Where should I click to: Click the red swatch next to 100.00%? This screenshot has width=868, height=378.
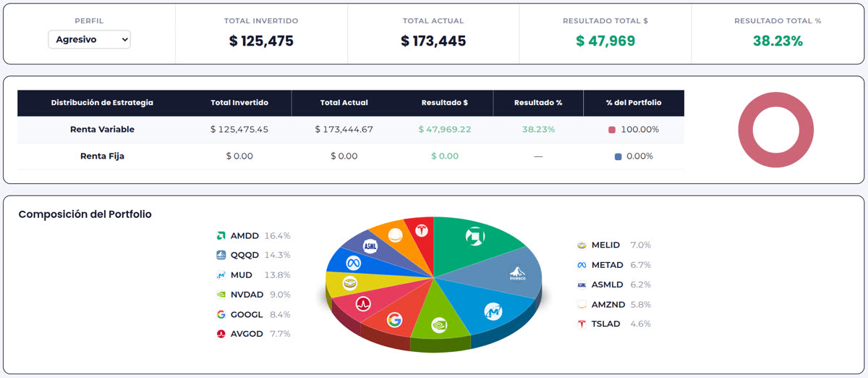[612, 130]
